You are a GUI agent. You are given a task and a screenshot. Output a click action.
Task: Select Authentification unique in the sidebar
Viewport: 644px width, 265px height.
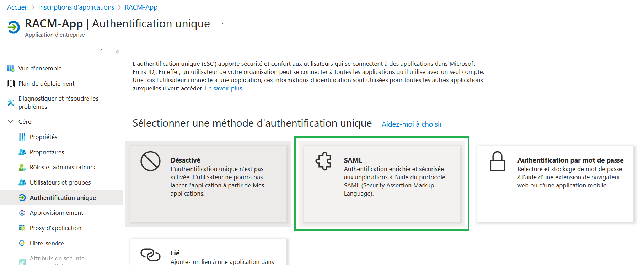coord(61,198)
